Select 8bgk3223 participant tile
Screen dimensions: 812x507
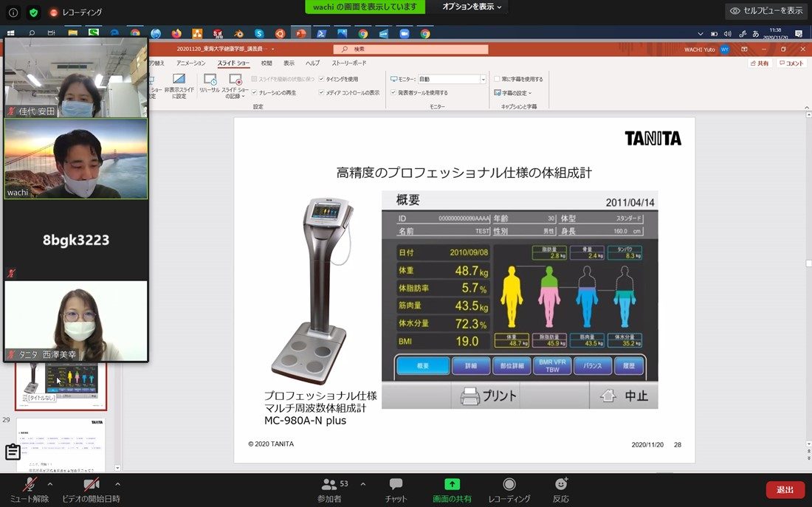coord(75,240)
